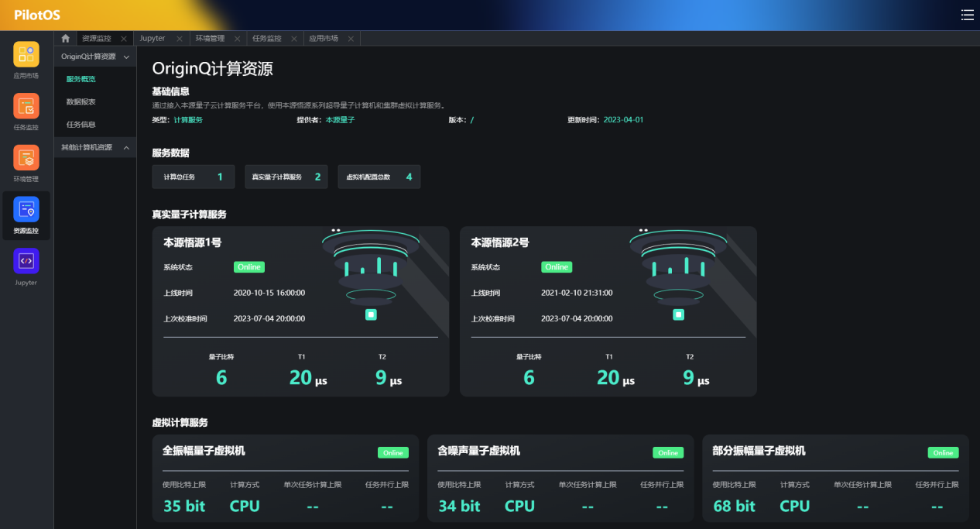The height and width of the screenshot is (529, 980).
Task: Click the 计算总任务 stat card
Action: click(x=193, y=177)
